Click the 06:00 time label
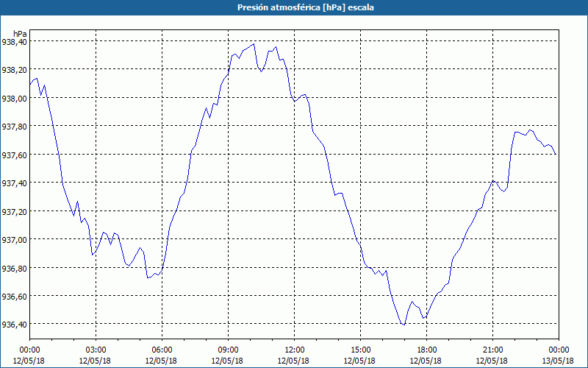The height and width of the screenshot is (368, 588). [x=162, y=350]
